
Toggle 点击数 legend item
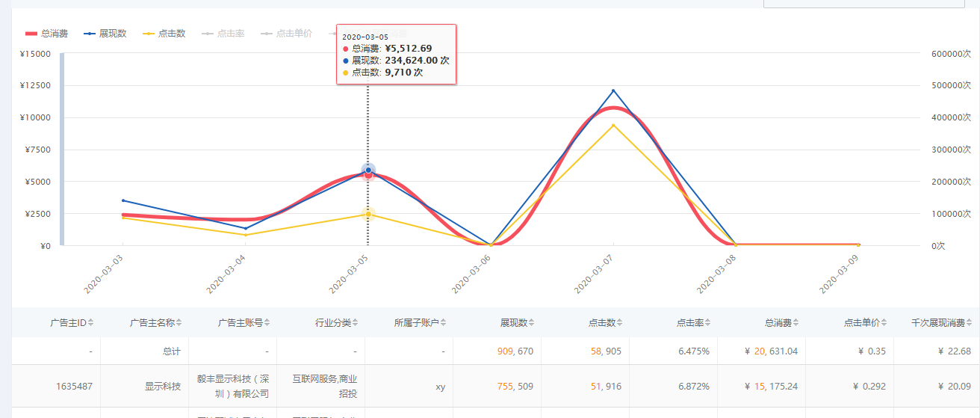click(x=164, y=34)
